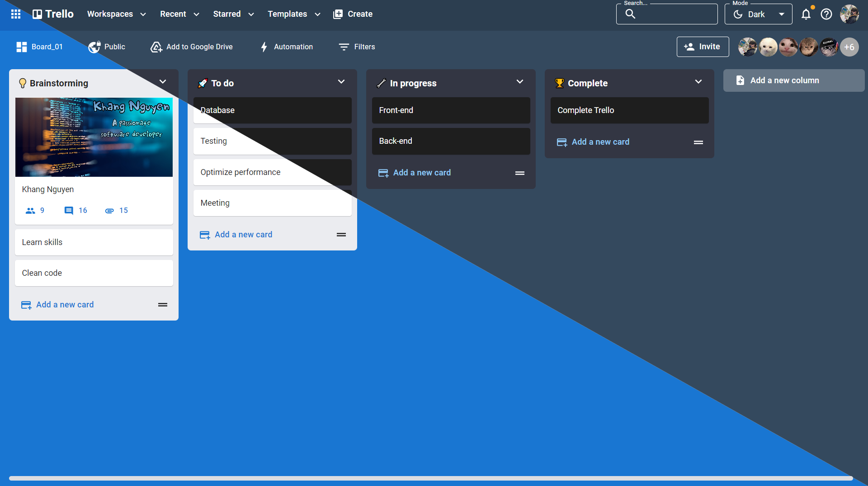Open the Dark mode selector dropdown

758,14
